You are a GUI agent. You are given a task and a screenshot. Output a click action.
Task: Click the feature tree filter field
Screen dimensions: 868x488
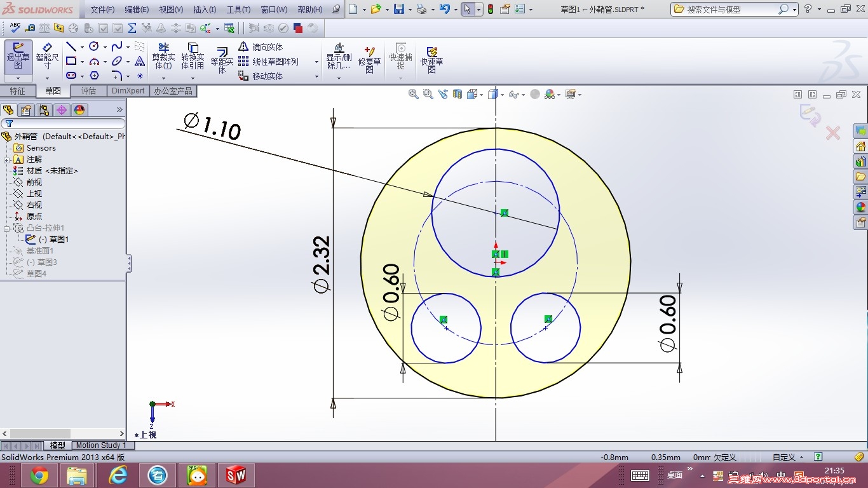point(63,123)
